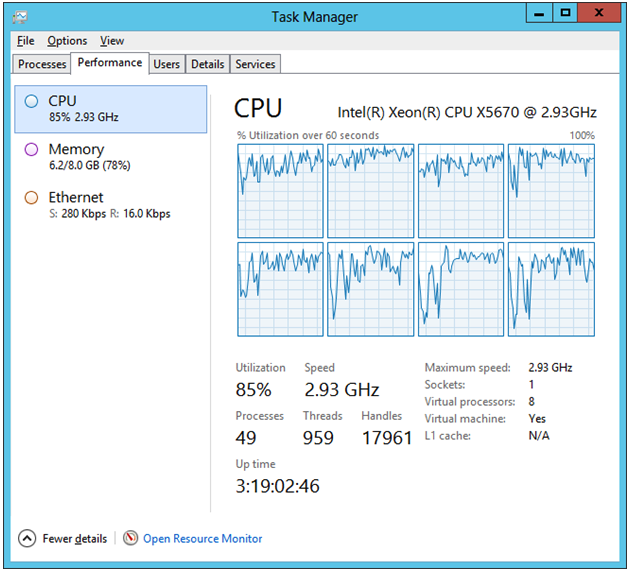Click the 2.93 GHz Speed value

342,390
